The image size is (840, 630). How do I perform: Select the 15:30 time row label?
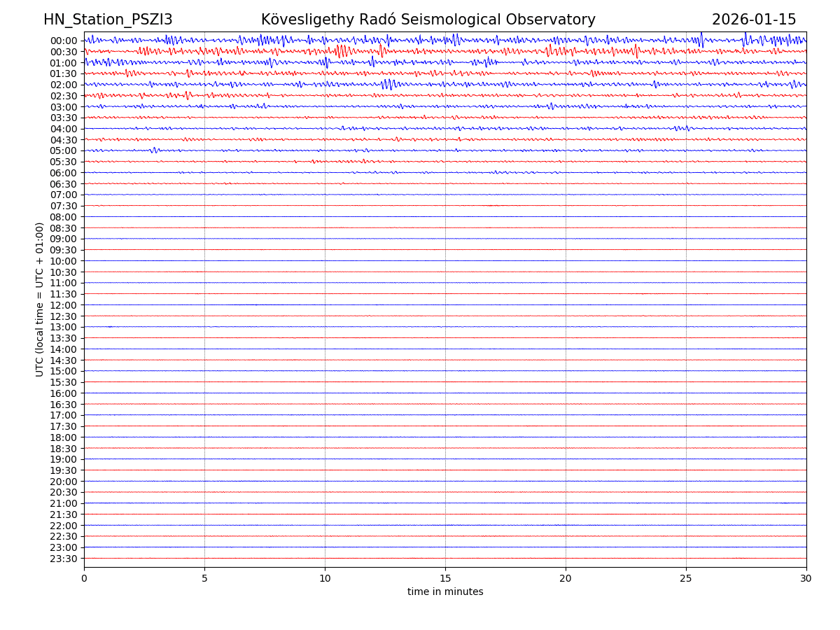tap(63, 382)
